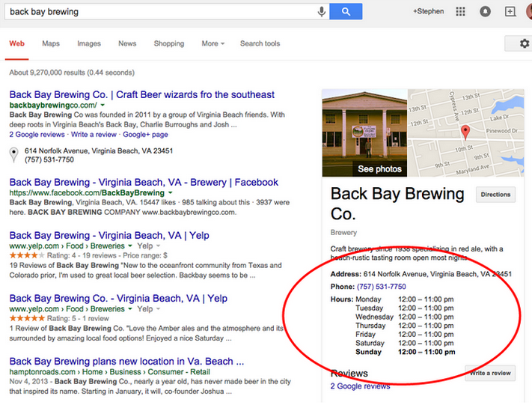The image size is (532, 408).
Task: Click address text 614 Norfolk Avenue under first result
Action: coord(99,150)
